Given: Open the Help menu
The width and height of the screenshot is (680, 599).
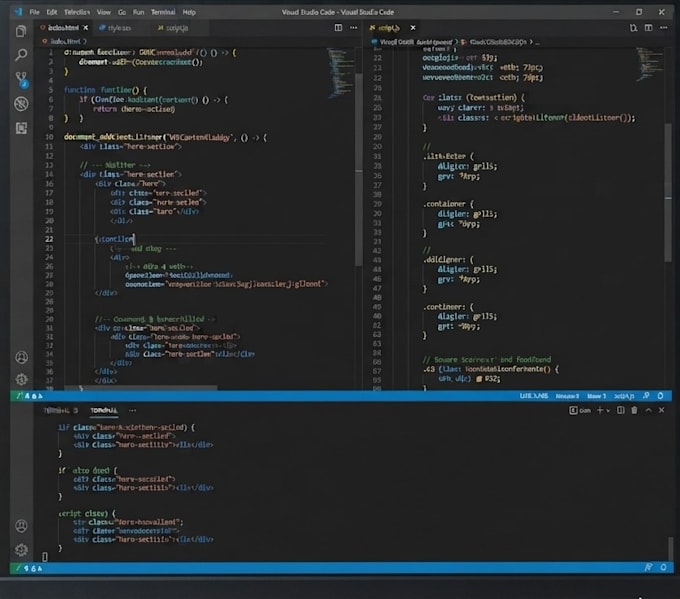Looking at the screenshot, I should click(189, 12).
